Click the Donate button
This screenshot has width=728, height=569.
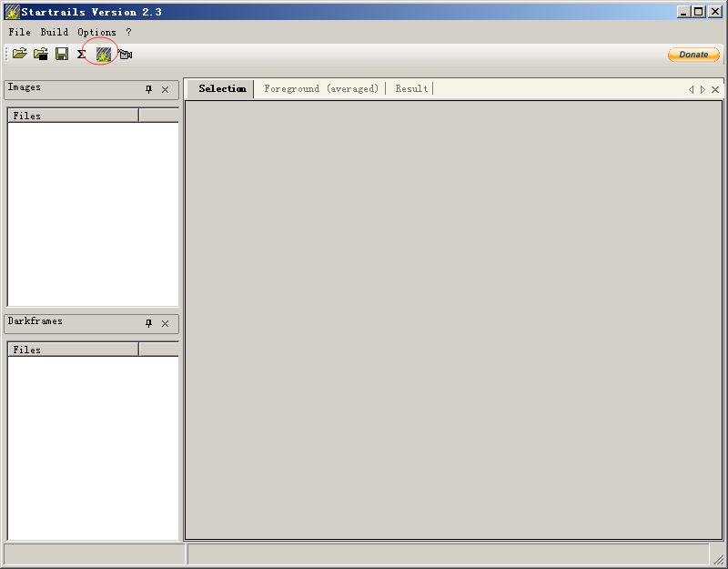693,55
